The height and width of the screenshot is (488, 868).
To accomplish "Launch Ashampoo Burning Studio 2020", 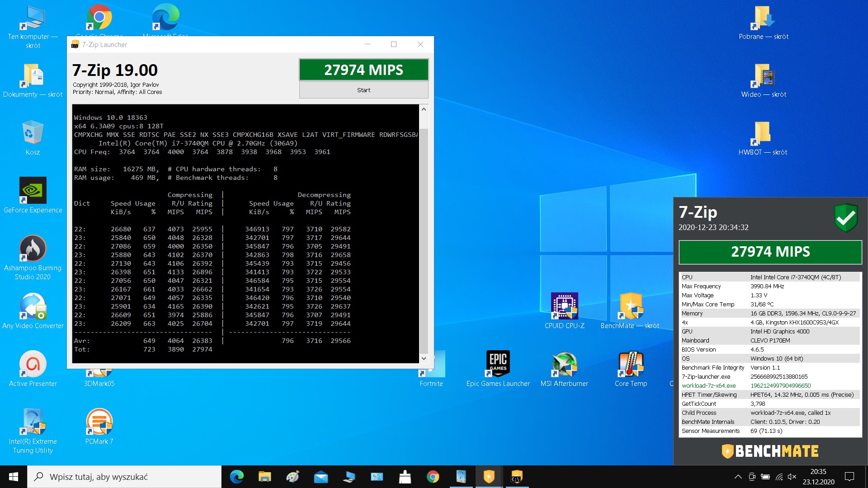I will click(x=33, y=258).
